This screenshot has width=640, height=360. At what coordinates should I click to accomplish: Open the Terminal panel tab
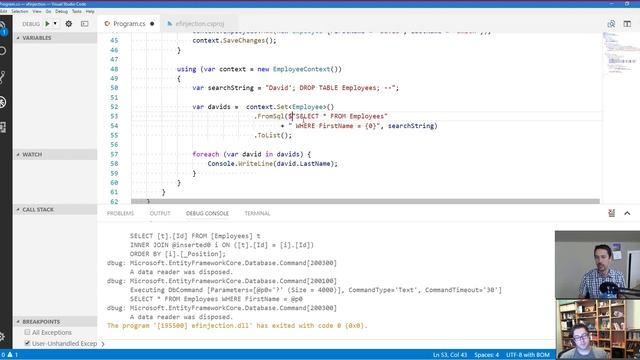click(x=257, y=213)
